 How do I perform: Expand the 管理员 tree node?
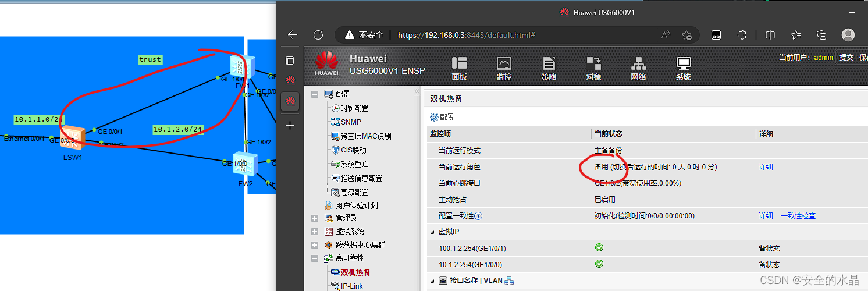[x=315, y=218]
